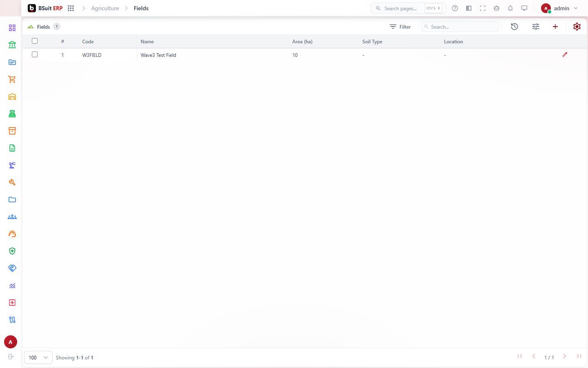This screenshot has width=588, height=368.
Task: Select the W3FIELD row checkbox
Action: click(x=35, y=54)
